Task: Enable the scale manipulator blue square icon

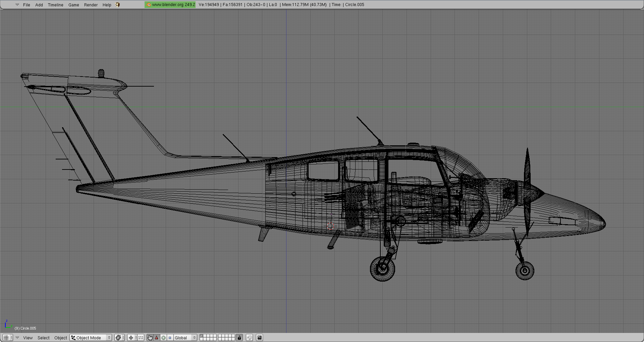Action: click(170, 337)
